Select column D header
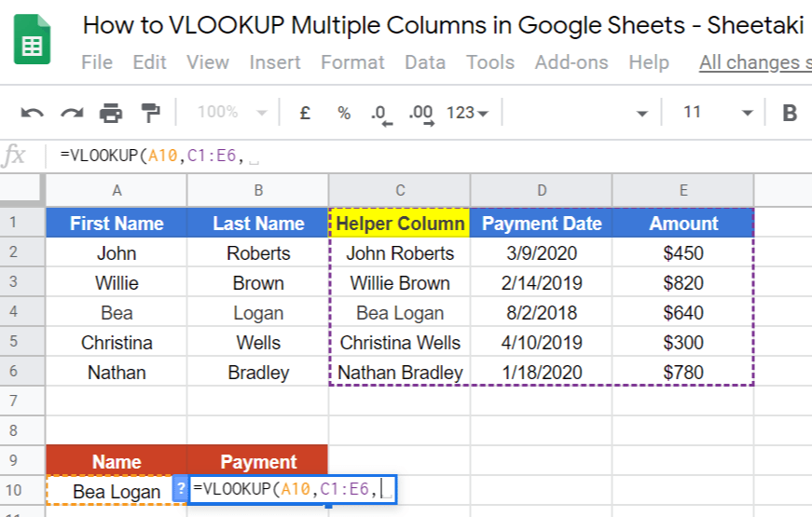The width and height of the screenshot is (812, 517). tap(541, 190)
